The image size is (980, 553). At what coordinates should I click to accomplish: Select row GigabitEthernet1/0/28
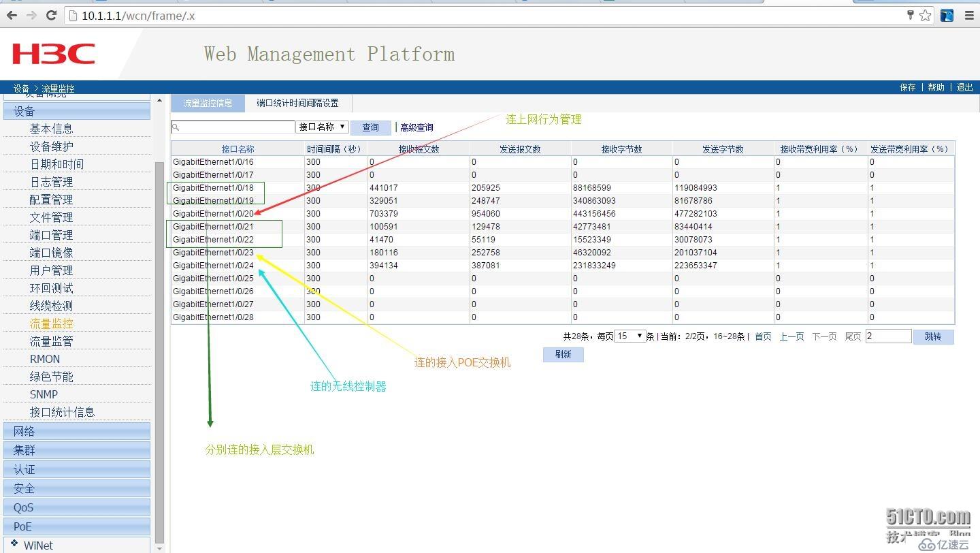click(562, 317)
